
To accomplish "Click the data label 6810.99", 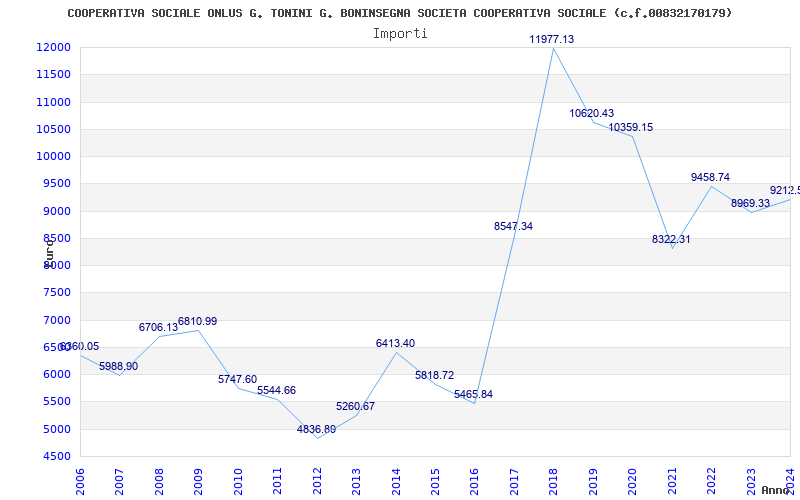I will [197, 321].
